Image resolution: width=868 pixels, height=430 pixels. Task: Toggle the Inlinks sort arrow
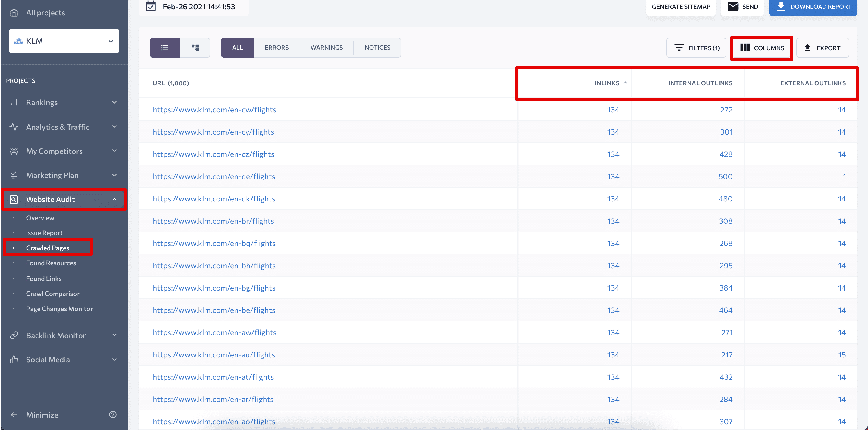625,83
